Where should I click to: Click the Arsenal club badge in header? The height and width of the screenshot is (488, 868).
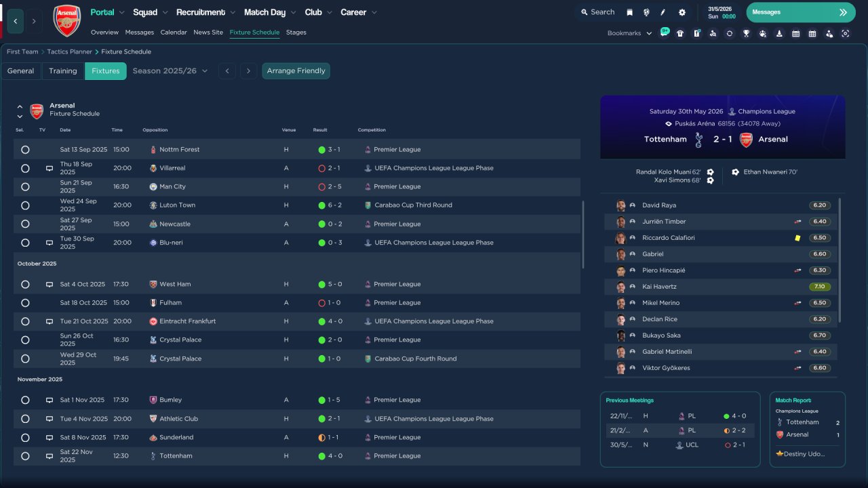66,20
